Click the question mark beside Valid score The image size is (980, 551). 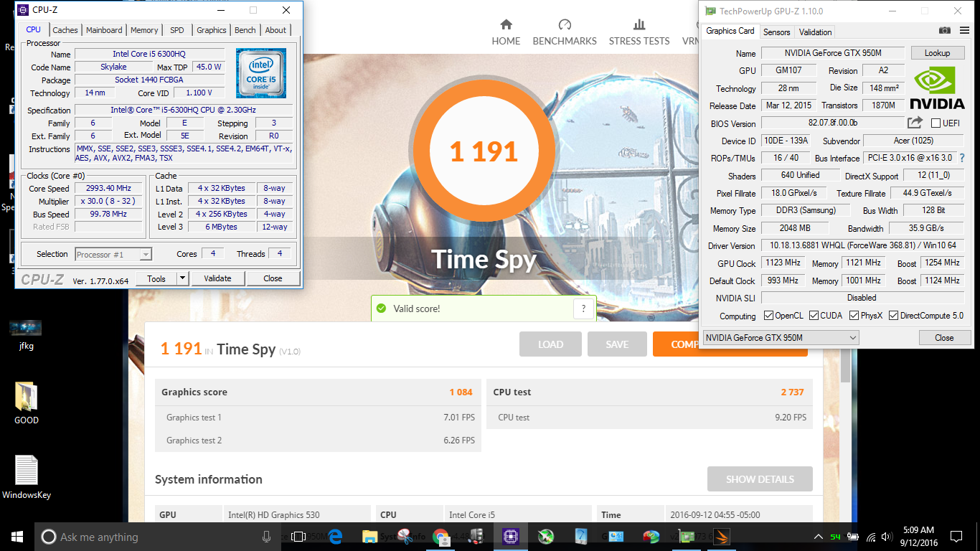pyautogui.click(x=584, y=309)
